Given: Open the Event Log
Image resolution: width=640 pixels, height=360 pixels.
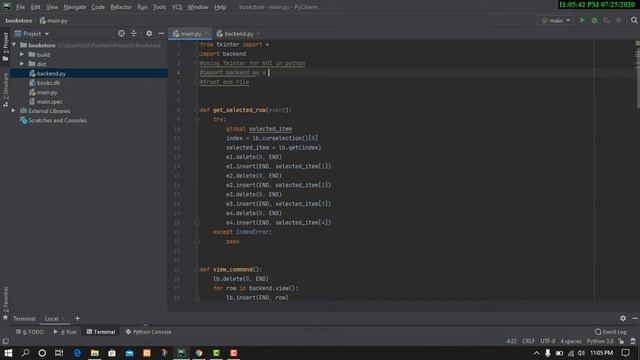Looking at the screenshot, I should [611, 332].
